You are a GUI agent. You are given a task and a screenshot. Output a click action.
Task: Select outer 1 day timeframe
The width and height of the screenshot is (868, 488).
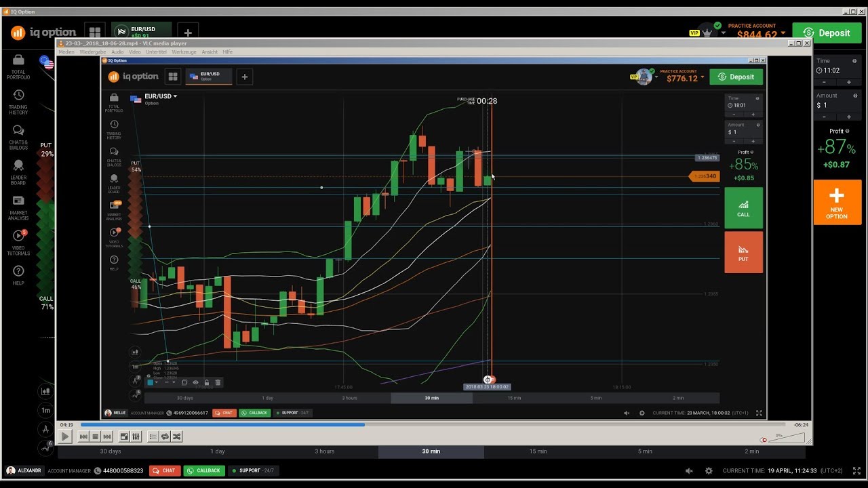coord(217,451)
